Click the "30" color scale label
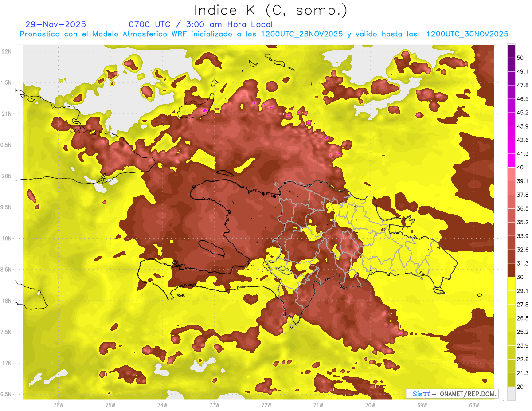532x411 pixels. pos(520,277)
